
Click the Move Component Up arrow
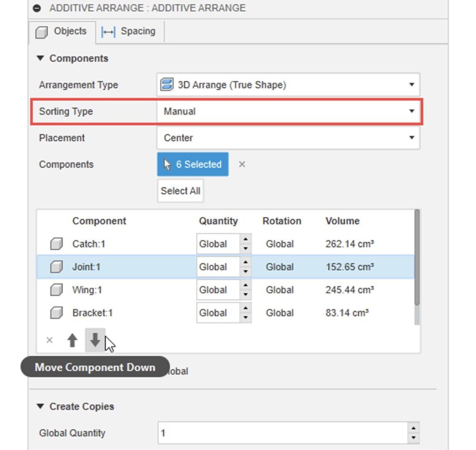[x=72, y=341]
